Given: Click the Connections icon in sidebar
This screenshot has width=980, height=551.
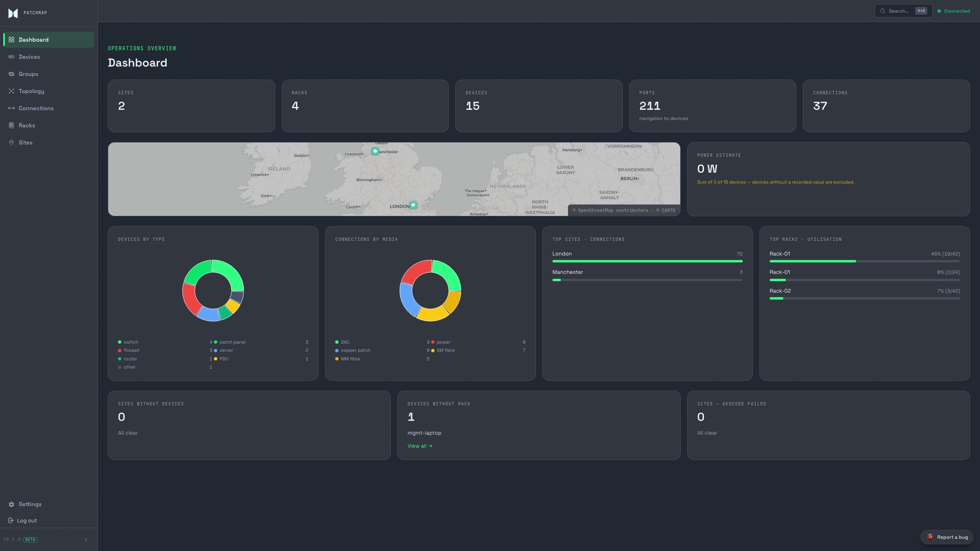Looking at the screenshot, I should click(x=11, y=108).
